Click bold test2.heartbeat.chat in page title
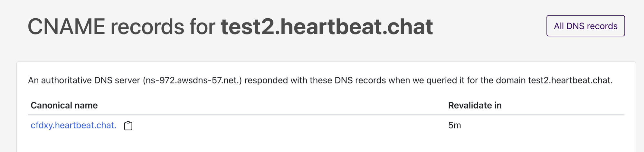Viewport: 644px width, 152px height. tap(327, 26)
